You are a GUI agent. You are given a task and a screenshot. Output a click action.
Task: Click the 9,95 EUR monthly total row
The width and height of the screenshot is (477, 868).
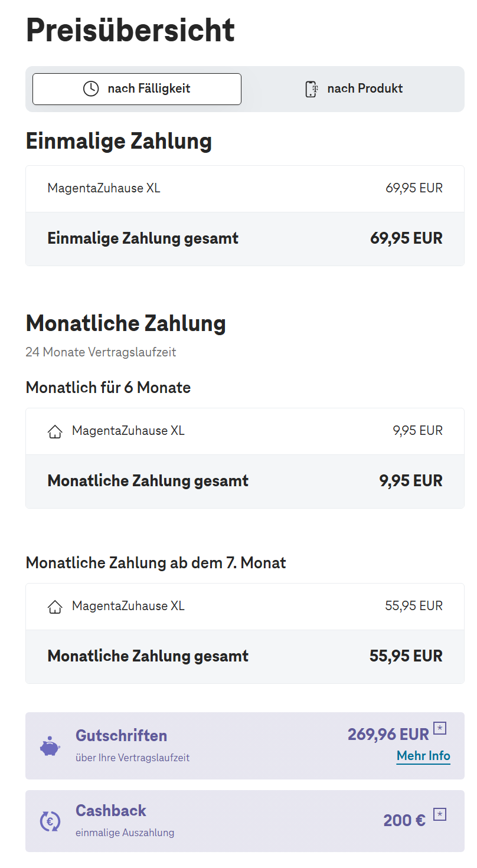coord(244,481)
